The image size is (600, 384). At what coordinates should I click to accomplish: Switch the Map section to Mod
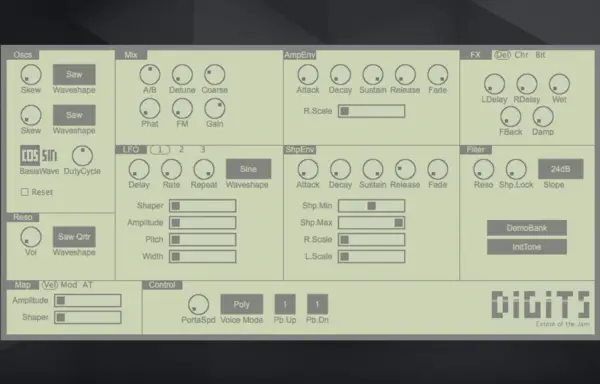coord(68,285)
